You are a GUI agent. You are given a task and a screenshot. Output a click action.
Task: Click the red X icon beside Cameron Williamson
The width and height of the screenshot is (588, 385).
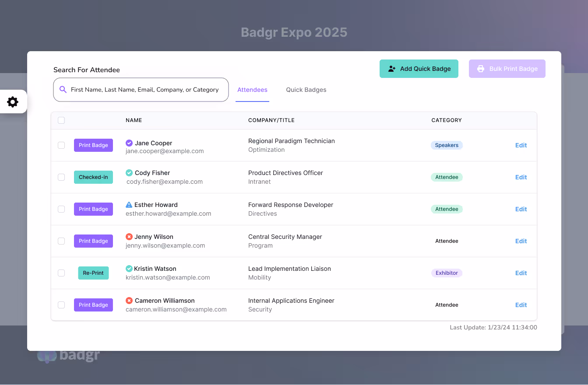129,301
